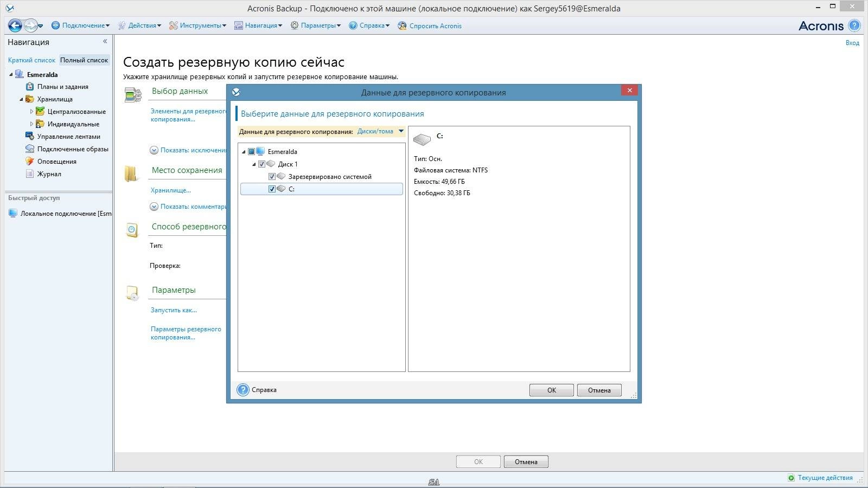Uncheck the Зарезервировано системой checkbox

pyautogui.click(x=272, y=176)
